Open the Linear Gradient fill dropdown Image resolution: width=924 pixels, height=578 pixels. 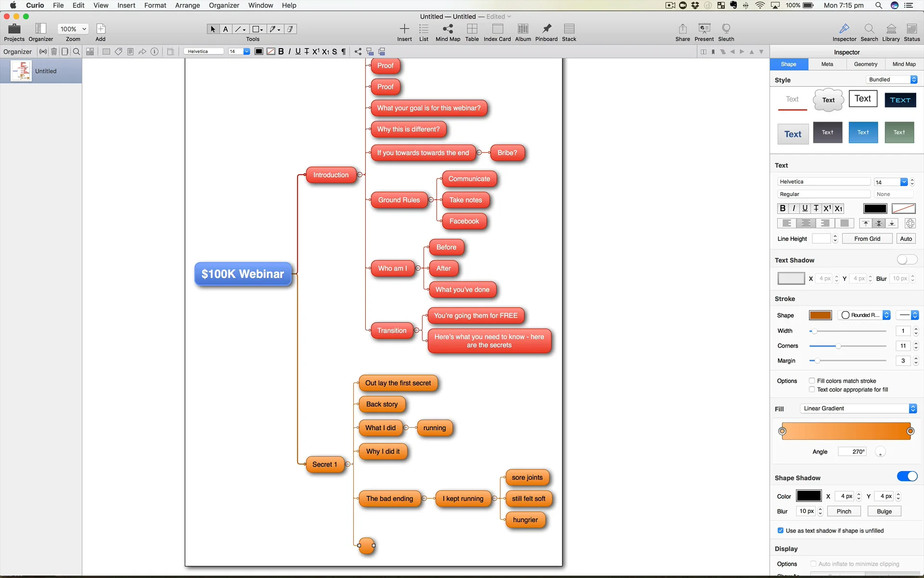click(x=858, y=408)
